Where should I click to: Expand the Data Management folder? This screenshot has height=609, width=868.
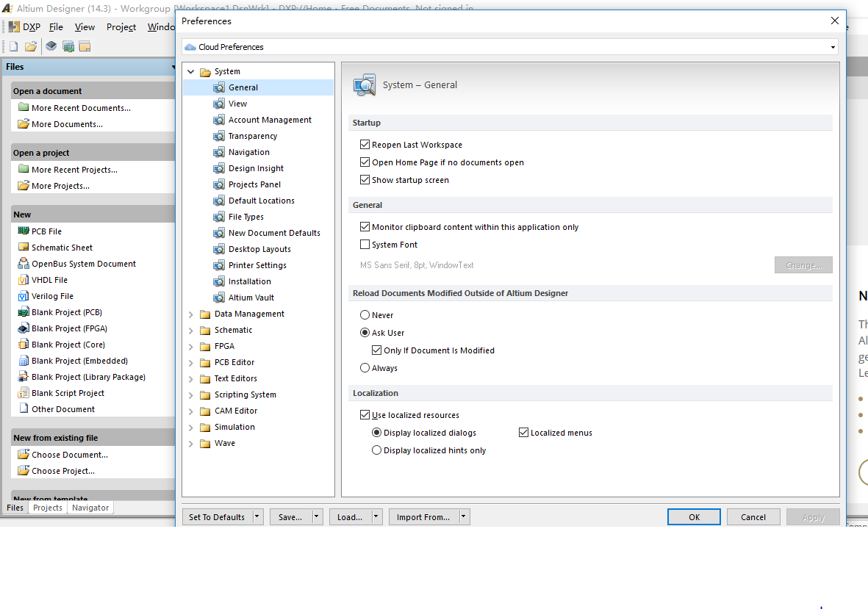point(191,314)
